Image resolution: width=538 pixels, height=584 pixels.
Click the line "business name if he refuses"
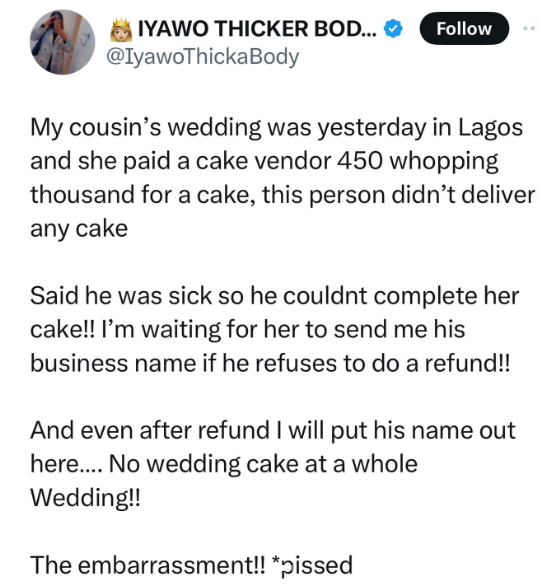[270, 363]
